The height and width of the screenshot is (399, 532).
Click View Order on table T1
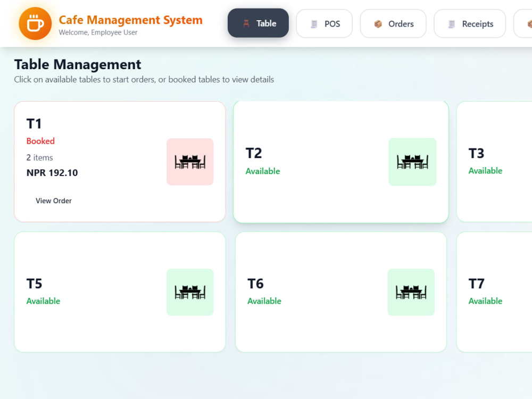[x=54, y=201]
